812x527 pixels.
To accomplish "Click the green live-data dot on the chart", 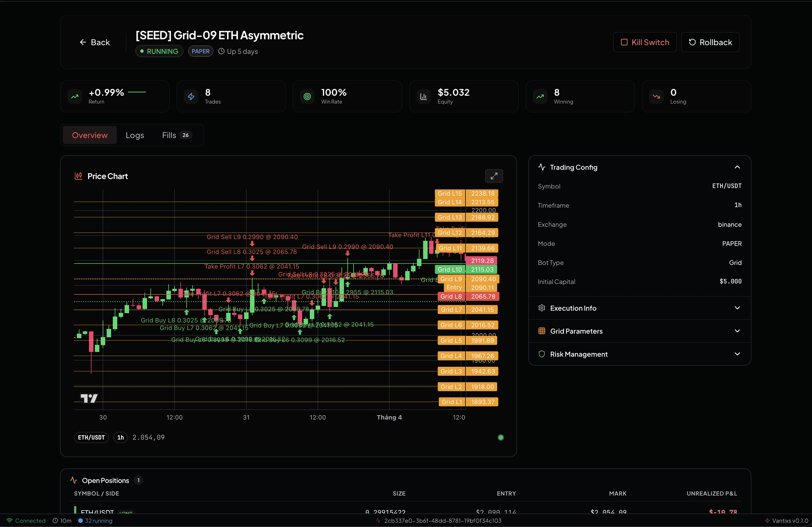I will pos(501,437).
